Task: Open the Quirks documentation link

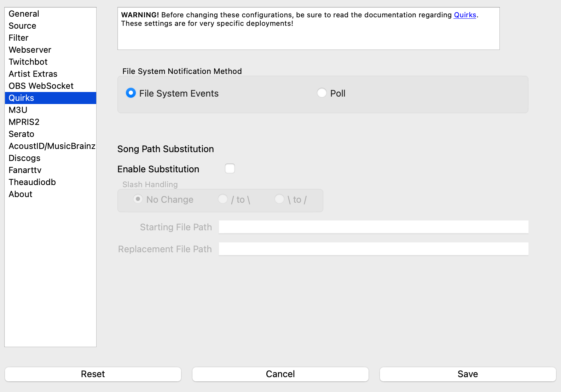Action: click(465, 15)
